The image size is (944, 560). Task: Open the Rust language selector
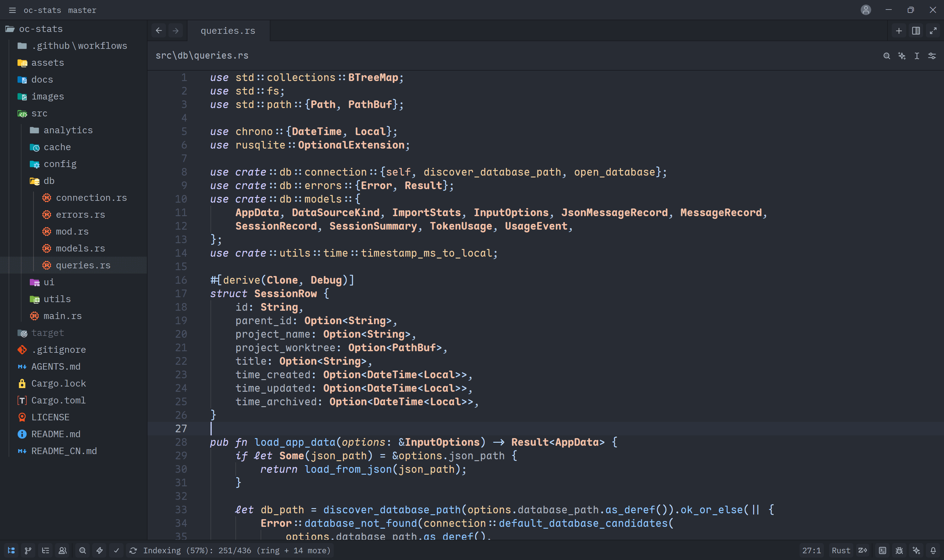[841, 550]
